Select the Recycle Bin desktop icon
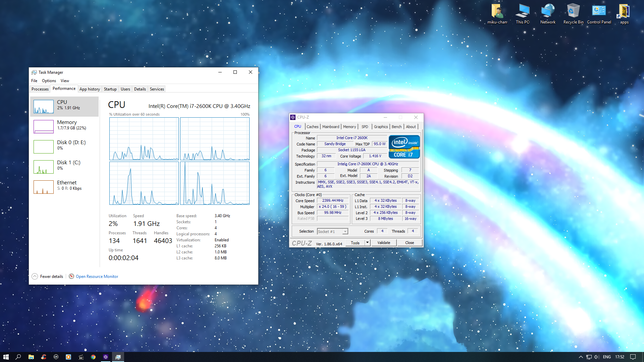The height and width of the screenshot is (362, 644). pos(573,14)
